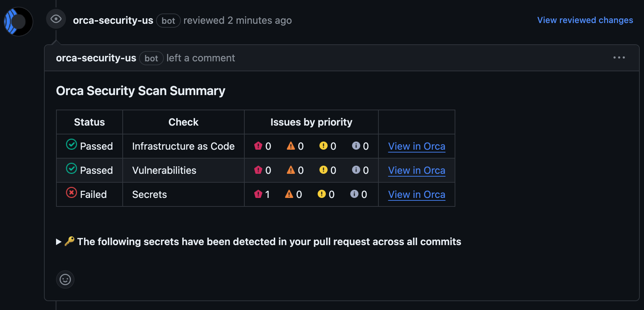Click the green Passed check icon for Vulnerabilities
644x310 pixels.
point(72,168)
